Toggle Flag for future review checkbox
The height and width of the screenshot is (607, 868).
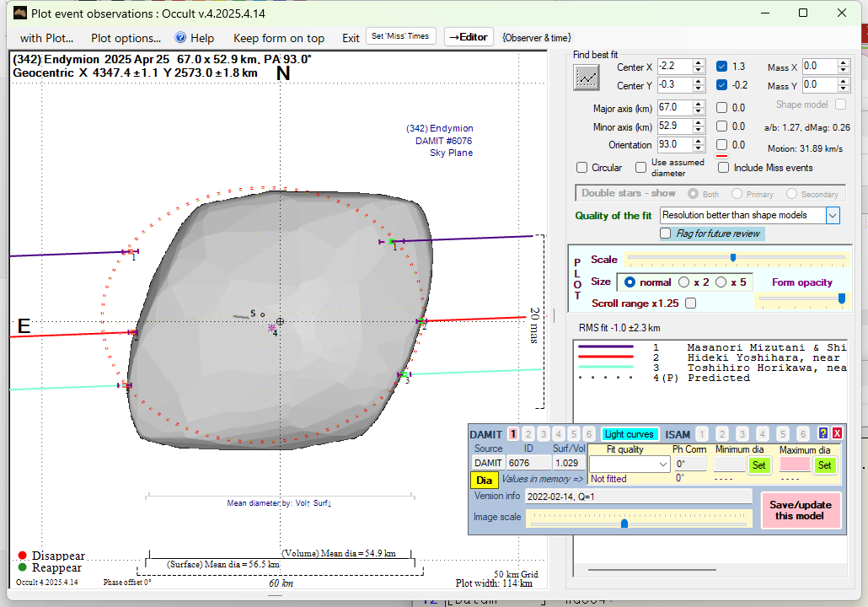[x=666, y=234]
